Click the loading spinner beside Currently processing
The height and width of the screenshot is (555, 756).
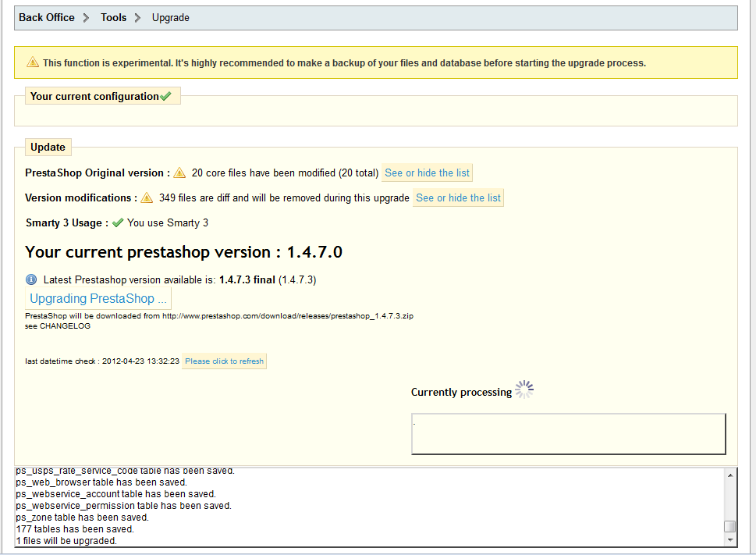pos(525,390)
